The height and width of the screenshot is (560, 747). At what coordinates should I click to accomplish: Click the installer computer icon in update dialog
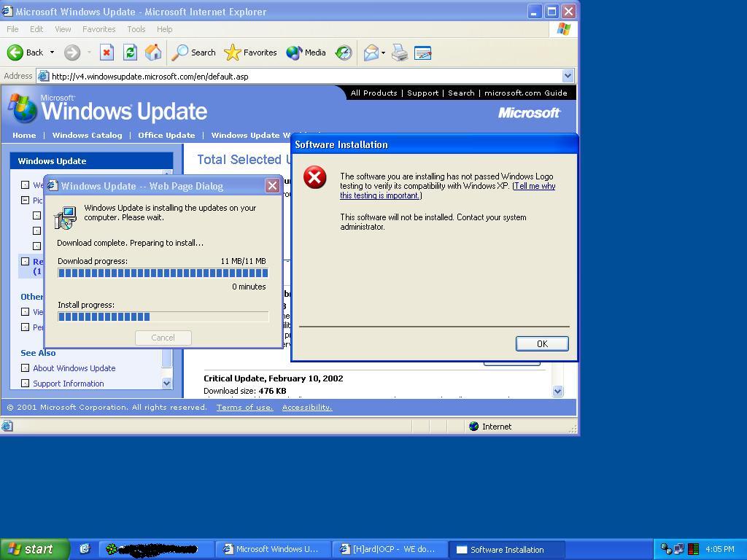click(x=65, y=217)
